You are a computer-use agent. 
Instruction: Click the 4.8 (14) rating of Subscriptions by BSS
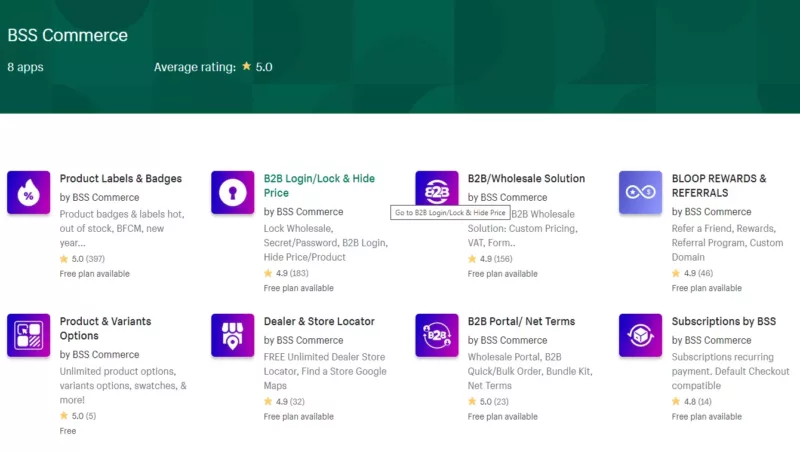[x=692, y=402]
